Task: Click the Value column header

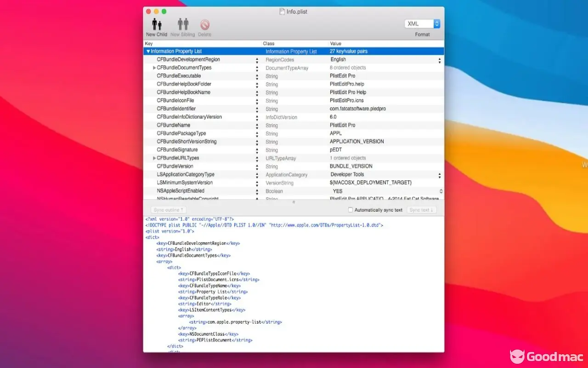Action: click(x=386, y=44)
